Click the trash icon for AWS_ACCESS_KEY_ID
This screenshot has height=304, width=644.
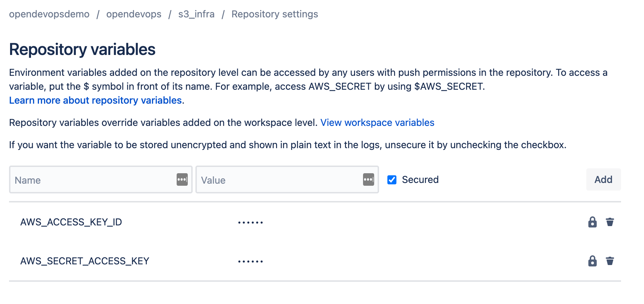tap(610, 222)
